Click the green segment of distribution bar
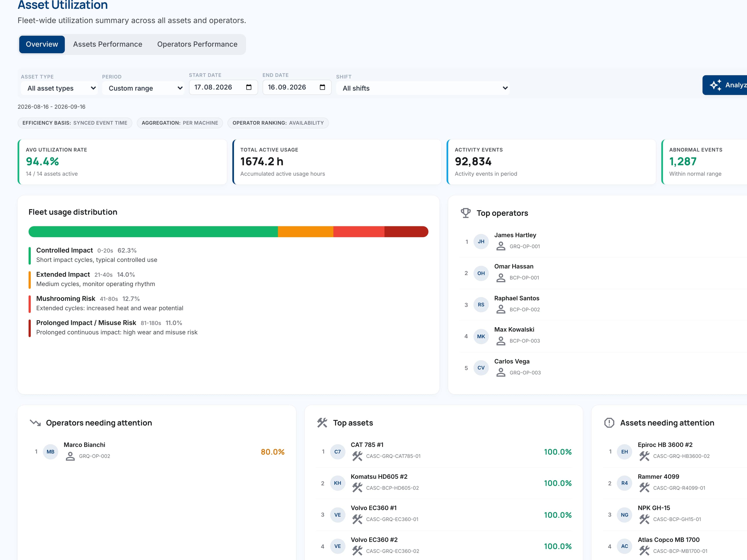This screenshot has width=747, height=560. point(153,231)
